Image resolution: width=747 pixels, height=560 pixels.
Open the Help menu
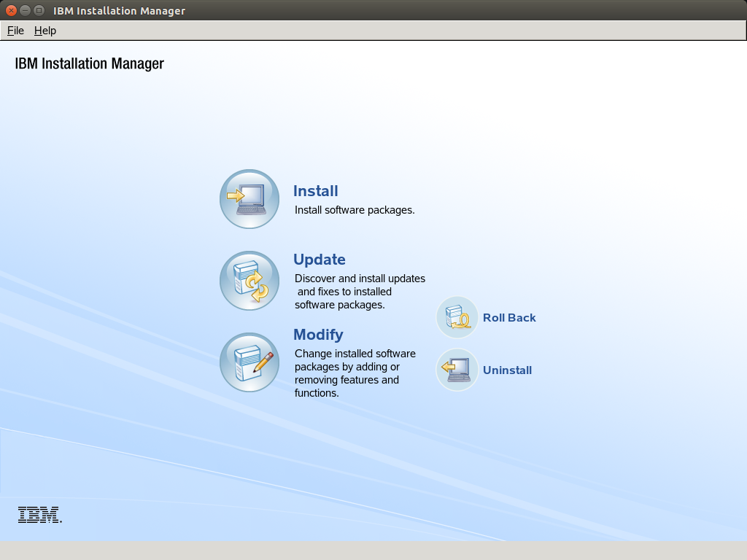click(x=45, y=31)
